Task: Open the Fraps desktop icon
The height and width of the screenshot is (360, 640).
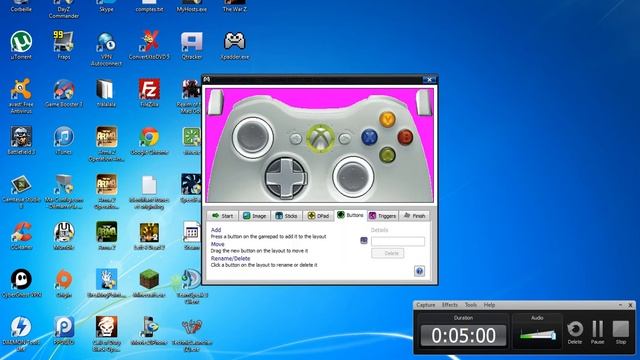Action: point(64,45)
